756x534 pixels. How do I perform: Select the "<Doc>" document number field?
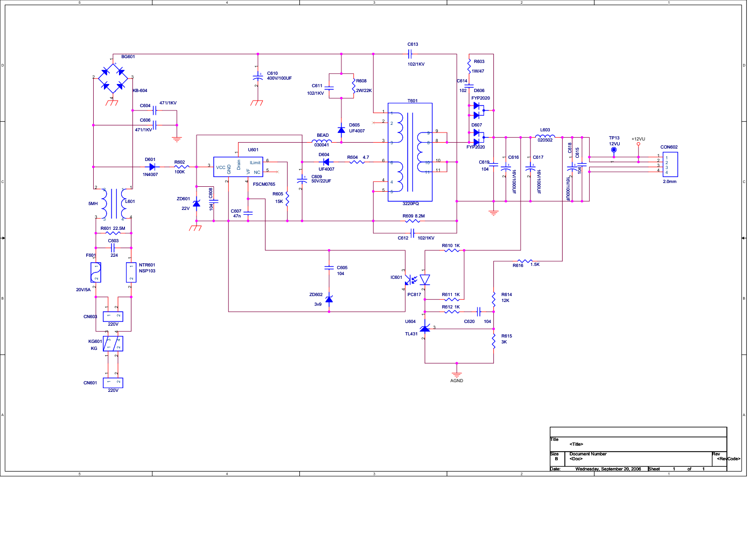[576, 459]
